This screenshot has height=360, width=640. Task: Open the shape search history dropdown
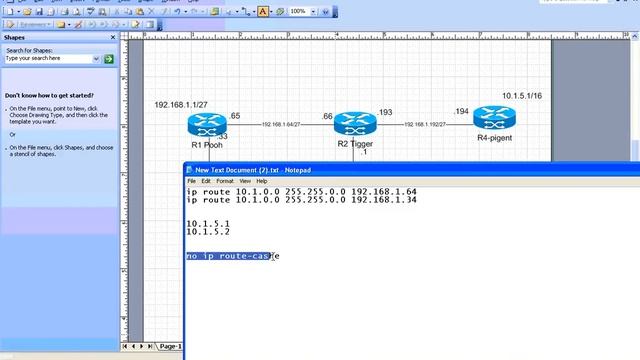coord(96,59)
